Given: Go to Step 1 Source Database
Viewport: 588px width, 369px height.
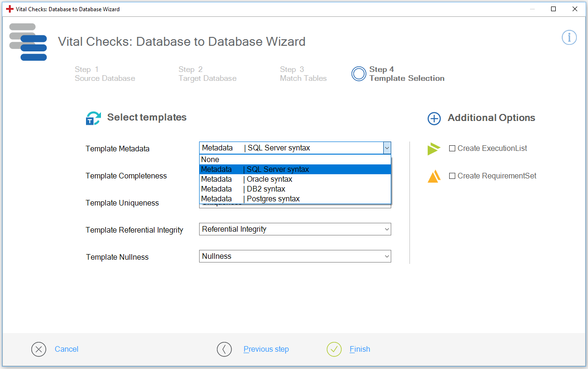Looking at the screenshot, I should click(x=105, y=74).
